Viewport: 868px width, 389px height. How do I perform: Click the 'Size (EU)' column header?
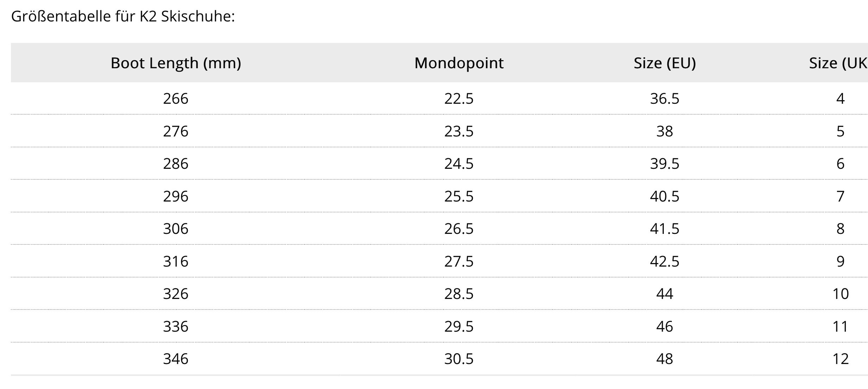coord(664,63)
